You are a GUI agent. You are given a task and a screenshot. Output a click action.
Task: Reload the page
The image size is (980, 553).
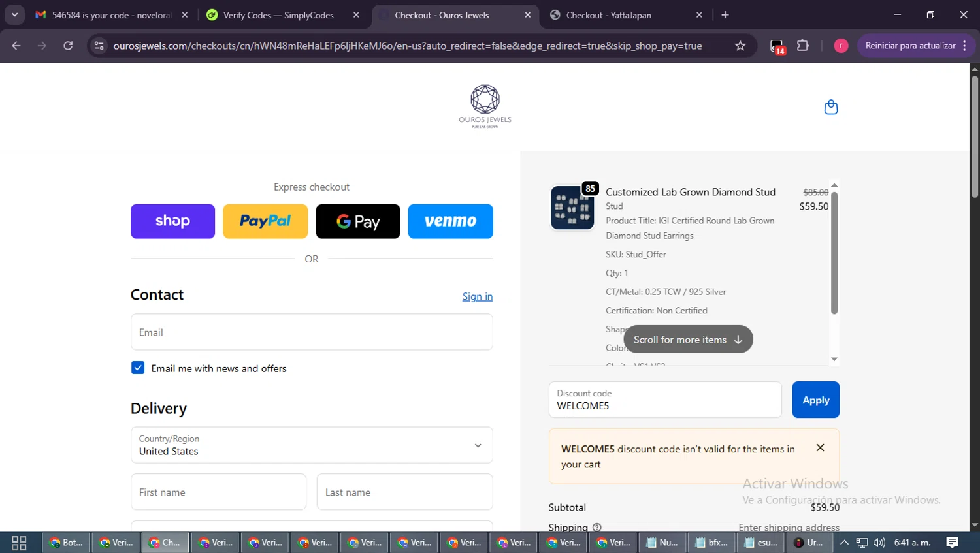click(x=68, y=46)
